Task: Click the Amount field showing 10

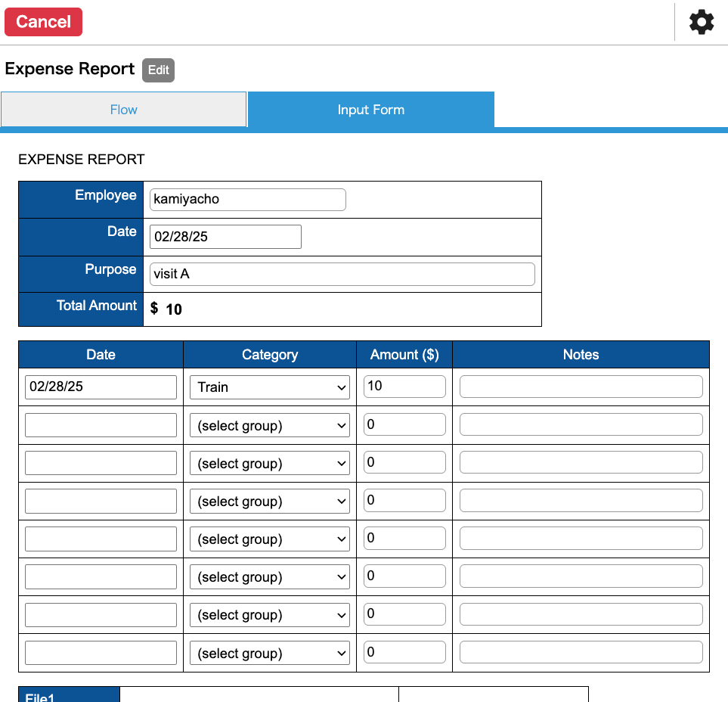Action: 404,386
